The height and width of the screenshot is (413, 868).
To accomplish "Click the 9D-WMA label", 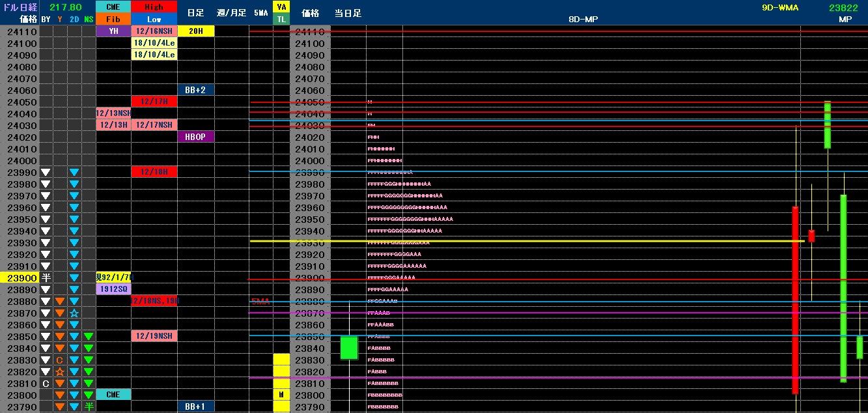I will [779, 8].
